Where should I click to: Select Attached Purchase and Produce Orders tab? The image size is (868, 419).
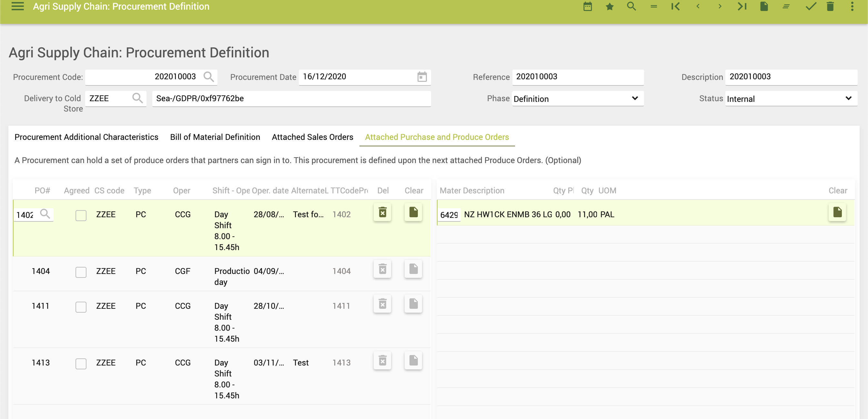click(x=437, y=137)
